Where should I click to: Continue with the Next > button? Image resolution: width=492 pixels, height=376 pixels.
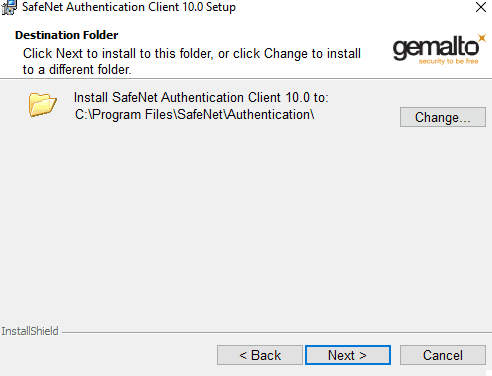pyautogui.click(x=348, y=355)
